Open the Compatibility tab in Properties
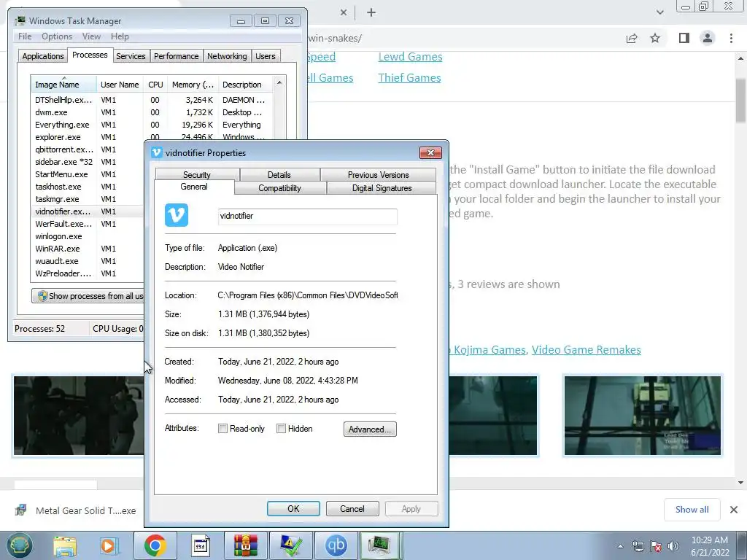The height and width of the screenshot is (560, 747). click(x=279, y=188)
